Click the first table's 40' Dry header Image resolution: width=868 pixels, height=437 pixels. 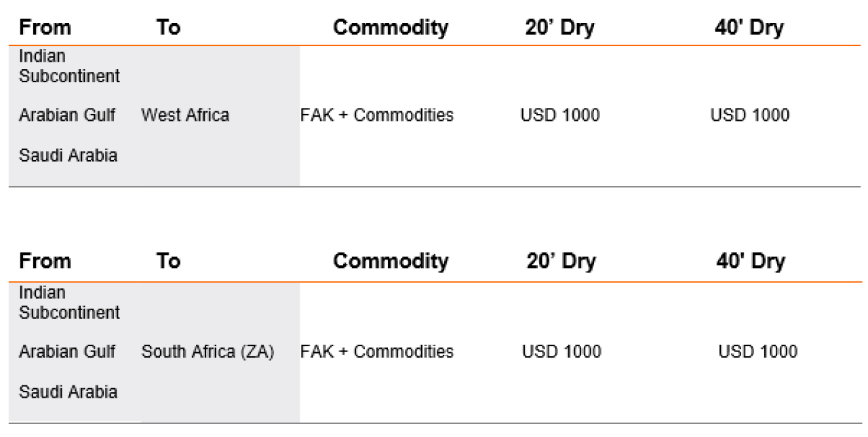coord(750,28)
